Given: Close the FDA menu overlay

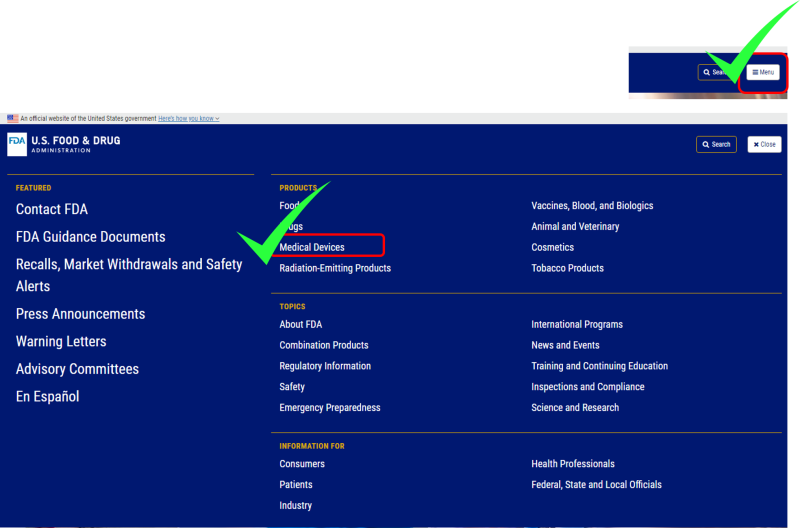Looking at the screenshot, I should tap(764, 144).
